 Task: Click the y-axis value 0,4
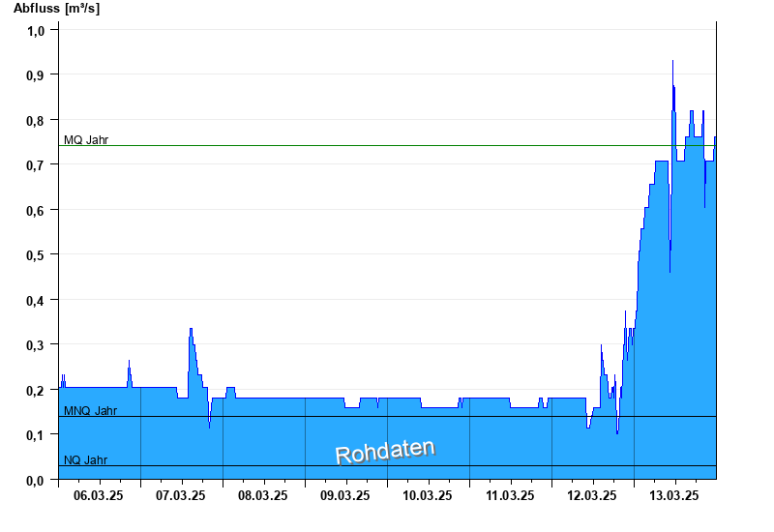36,301
